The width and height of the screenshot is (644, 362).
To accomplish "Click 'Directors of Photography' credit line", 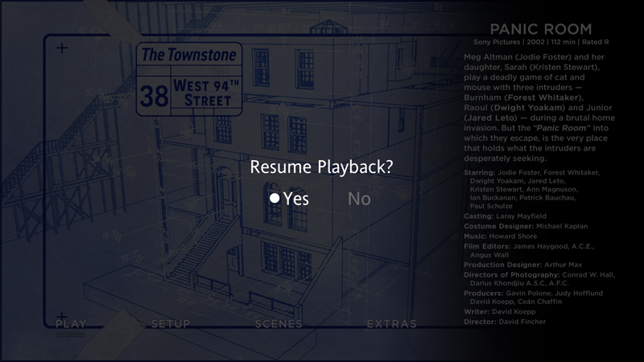I will [539, 275].
